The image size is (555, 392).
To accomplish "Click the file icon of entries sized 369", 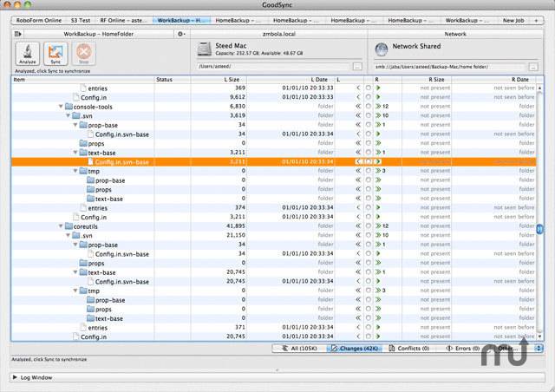I will tap(83, 88).
